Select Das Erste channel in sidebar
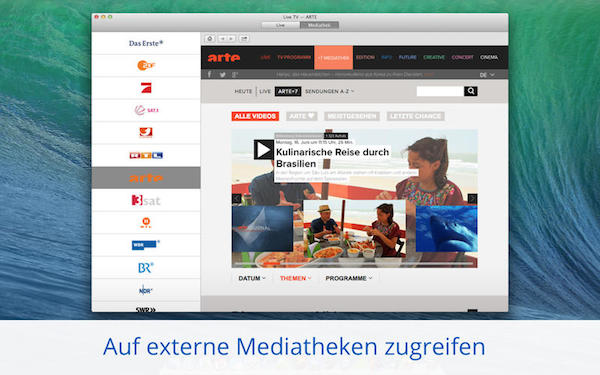This screenshot has width=600, height=375. [x=146, y=43]
